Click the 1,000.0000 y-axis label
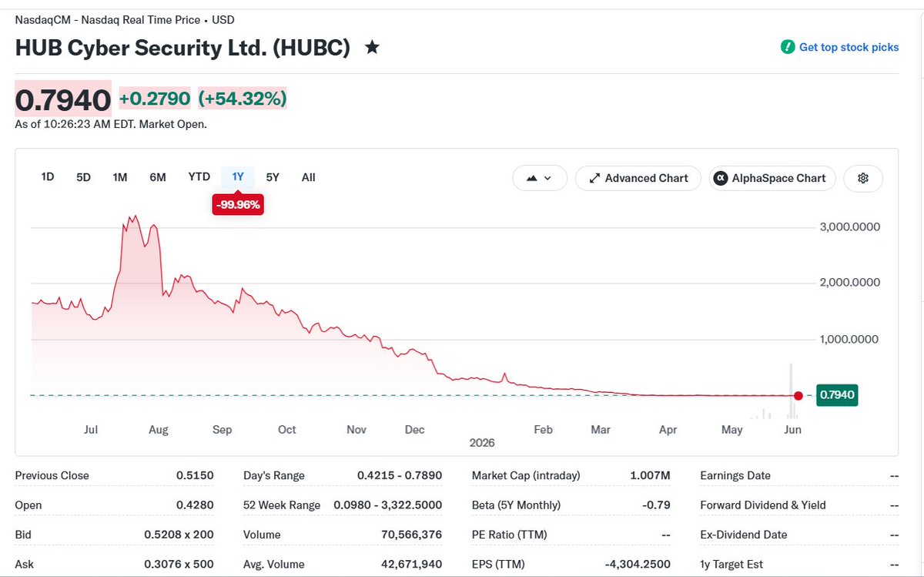Image resolution: width=924 pixels, height=577 pixels. [850, 339]
